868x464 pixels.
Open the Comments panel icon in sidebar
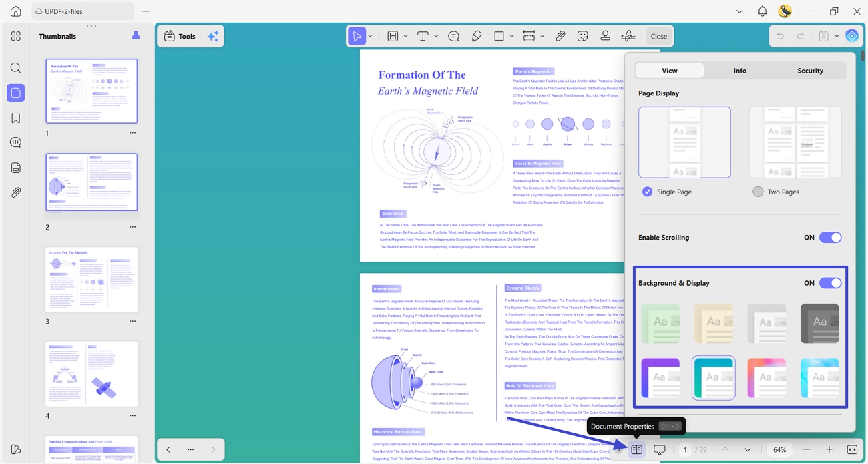tap(16, 142)
